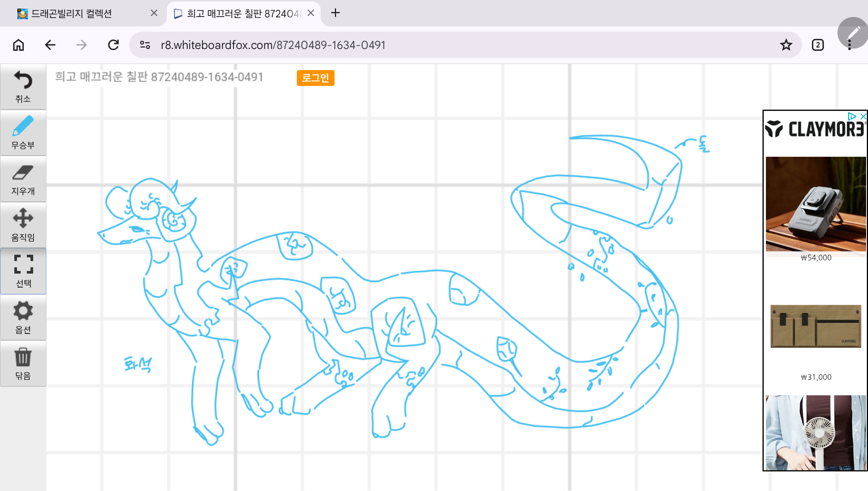Click the trash (닦음) clear tool
This screenshot has height=491, width=868.
(23, 364)
